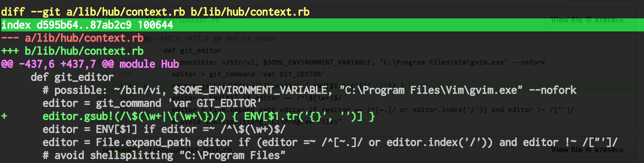Viewport: 644px width, 163px height.
Task: Click "File.expand_path" in the code
Action: point(143,142)
